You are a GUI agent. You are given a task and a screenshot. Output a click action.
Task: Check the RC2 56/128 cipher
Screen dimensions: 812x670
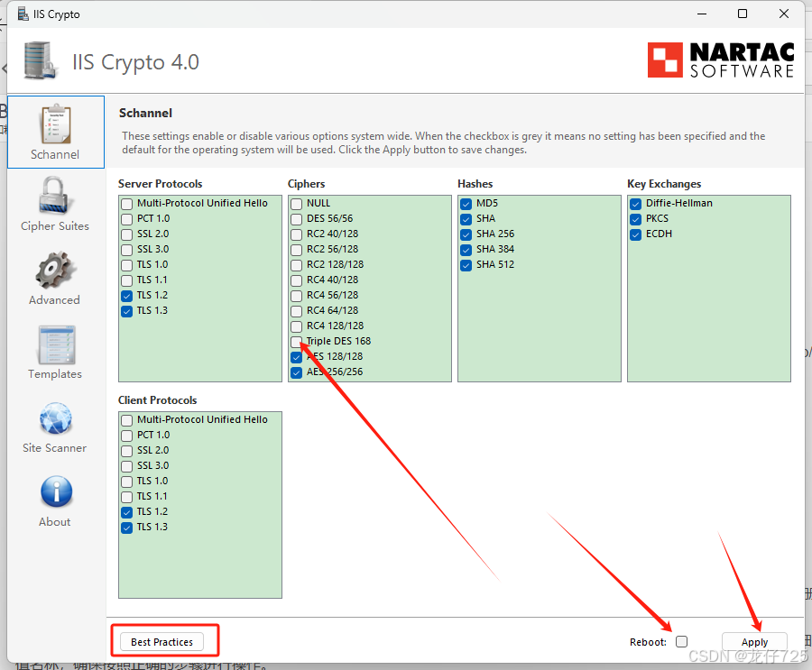point(296,250)
